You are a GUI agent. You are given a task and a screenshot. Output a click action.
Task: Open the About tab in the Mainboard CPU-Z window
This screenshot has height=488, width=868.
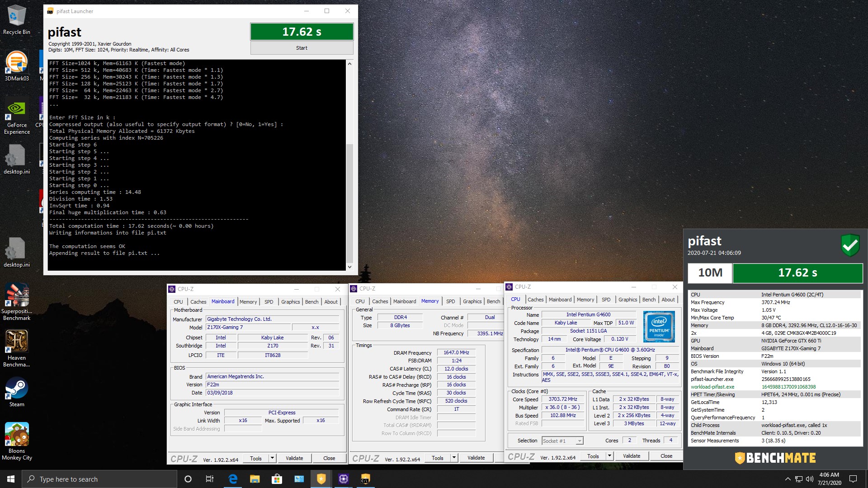click(x=331, y=302)
